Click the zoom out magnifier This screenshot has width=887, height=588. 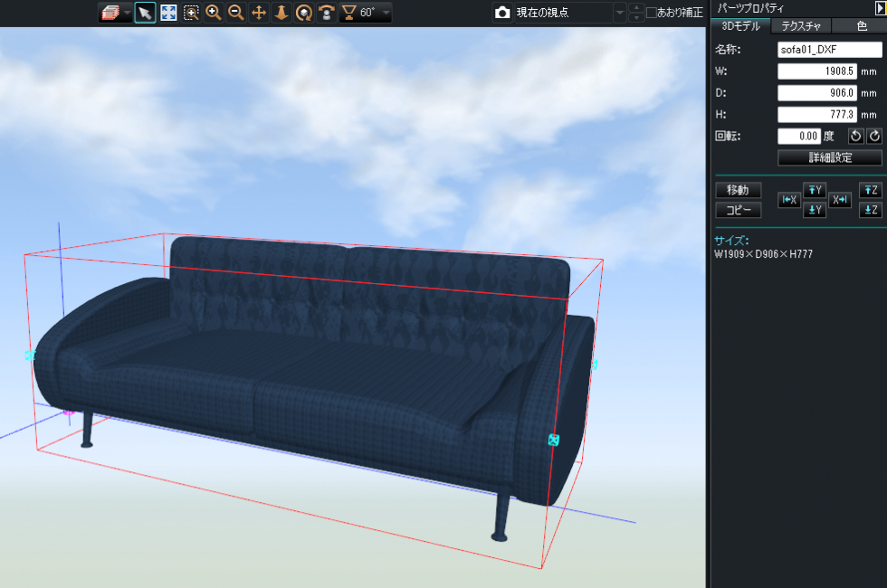[x=235, y=13]
